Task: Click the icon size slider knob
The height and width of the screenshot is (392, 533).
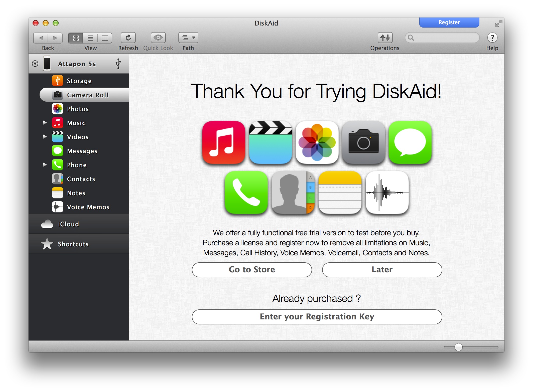Action: (458, 347)
